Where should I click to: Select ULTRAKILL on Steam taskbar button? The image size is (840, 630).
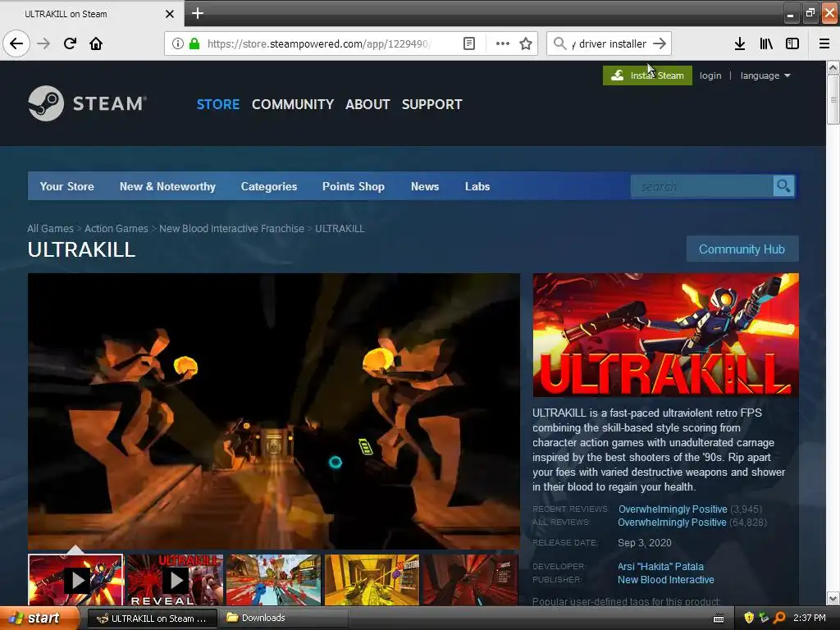pos(152,619)
